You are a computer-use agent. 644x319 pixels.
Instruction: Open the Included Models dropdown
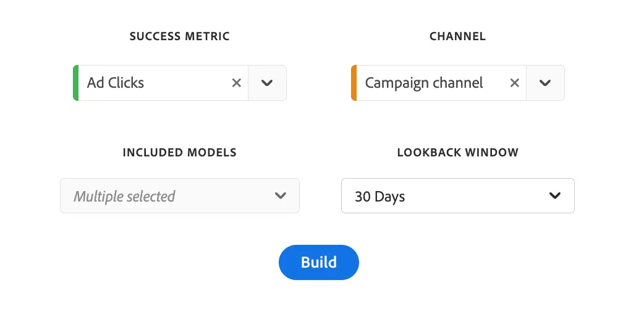[x=180, y=196]
